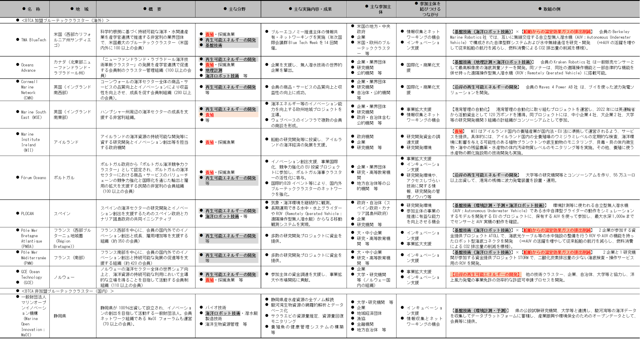Click ノルウェー in the region column
Viewport: 644px width, 351px height.
click(x=64, y=277)
